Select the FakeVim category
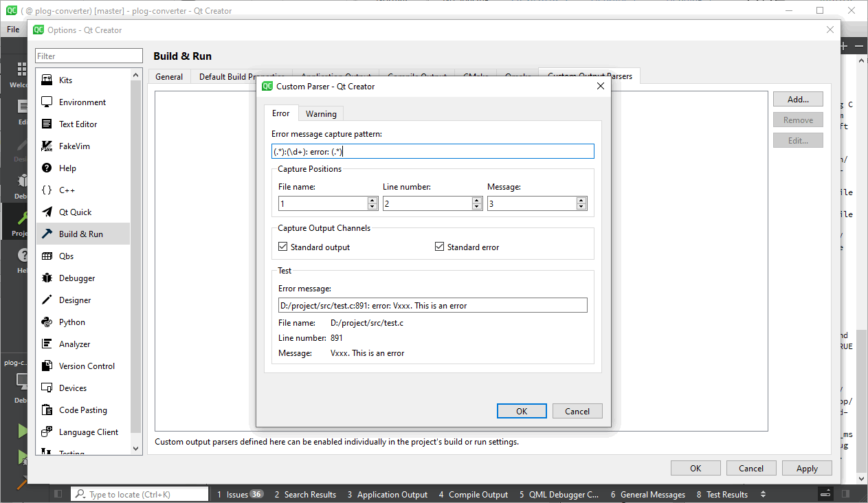 tap(82, 146)
